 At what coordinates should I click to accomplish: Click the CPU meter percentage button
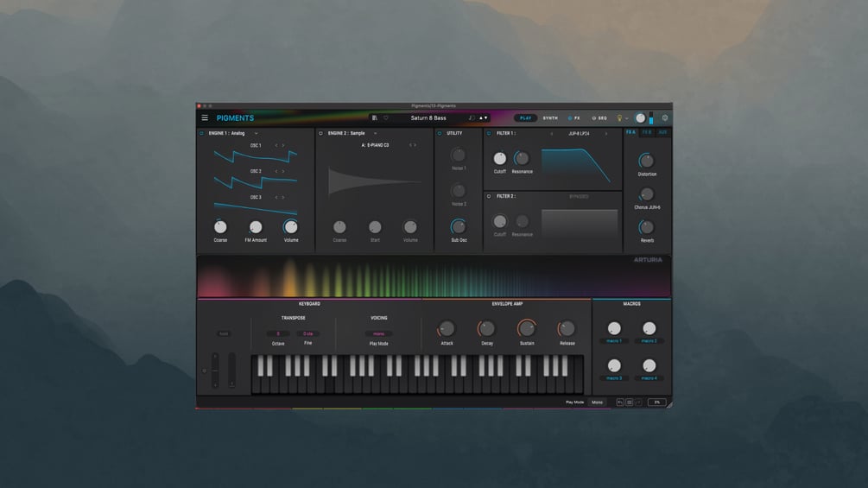point(656,402)
